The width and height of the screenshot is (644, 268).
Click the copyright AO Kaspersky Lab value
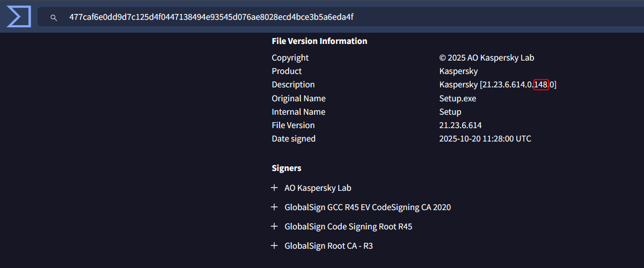pos(486,58)
